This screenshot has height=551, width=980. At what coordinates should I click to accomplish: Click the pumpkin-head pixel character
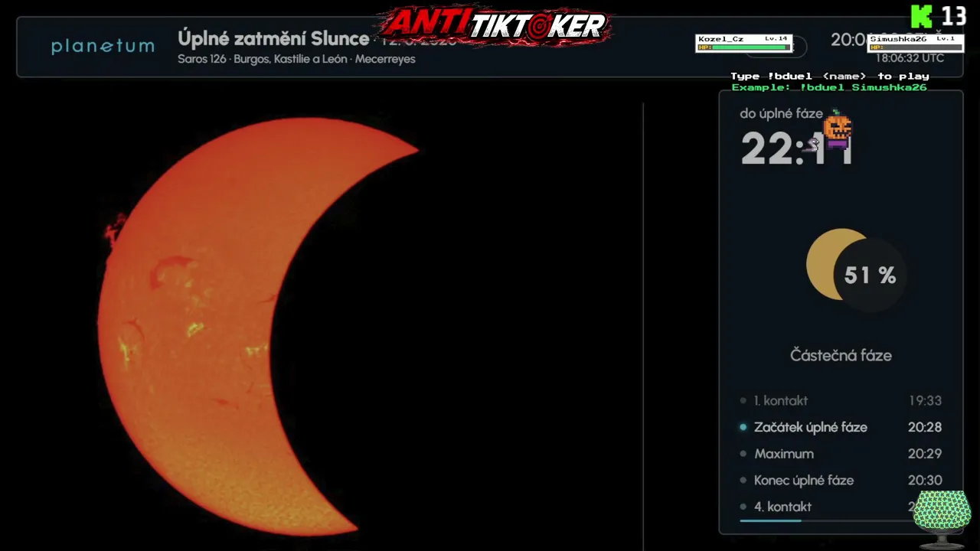[x=837, y=130]
